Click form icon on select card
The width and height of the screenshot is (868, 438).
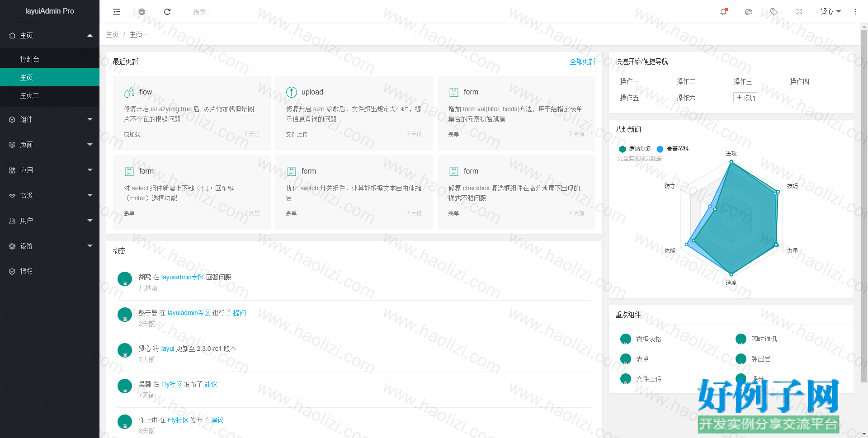point(129,171)
